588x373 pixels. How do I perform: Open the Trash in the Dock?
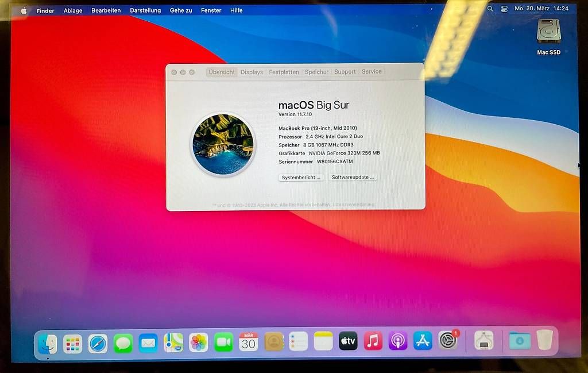click(544, 340)
